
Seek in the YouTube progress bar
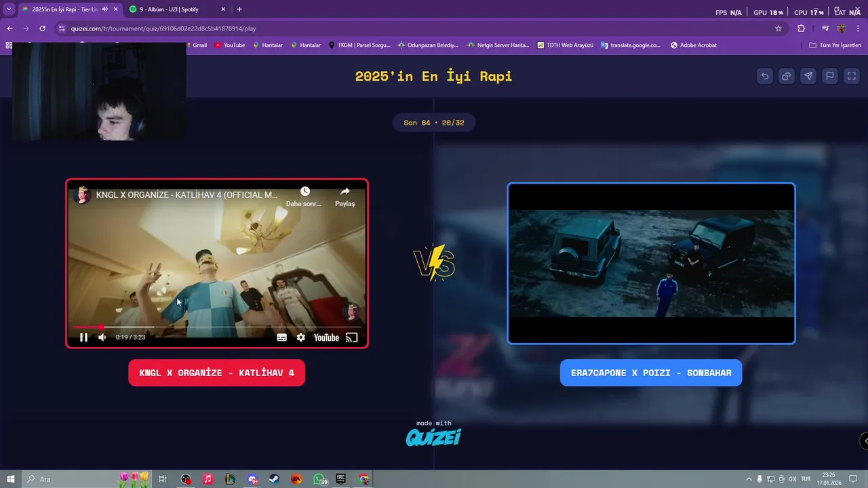pyautogui.click(x=216, y=327)
